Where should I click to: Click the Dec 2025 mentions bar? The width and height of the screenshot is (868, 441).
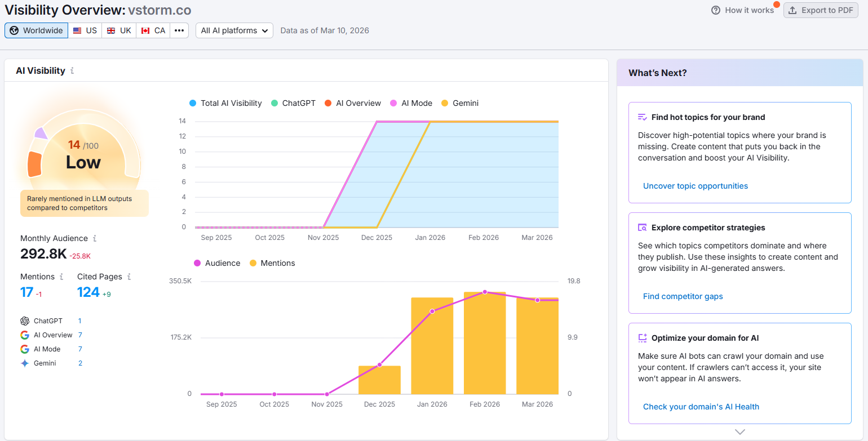click(379, 380)
